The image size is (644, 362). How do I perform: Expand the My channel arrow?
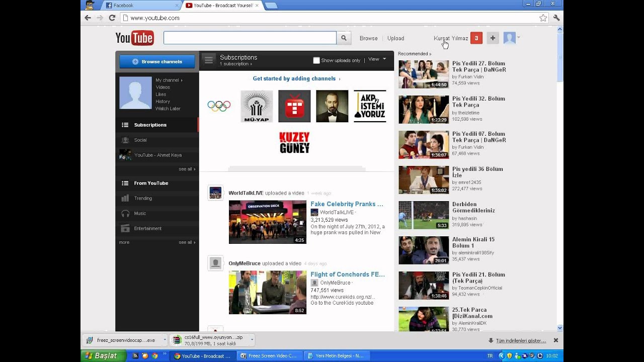(182, 80)
